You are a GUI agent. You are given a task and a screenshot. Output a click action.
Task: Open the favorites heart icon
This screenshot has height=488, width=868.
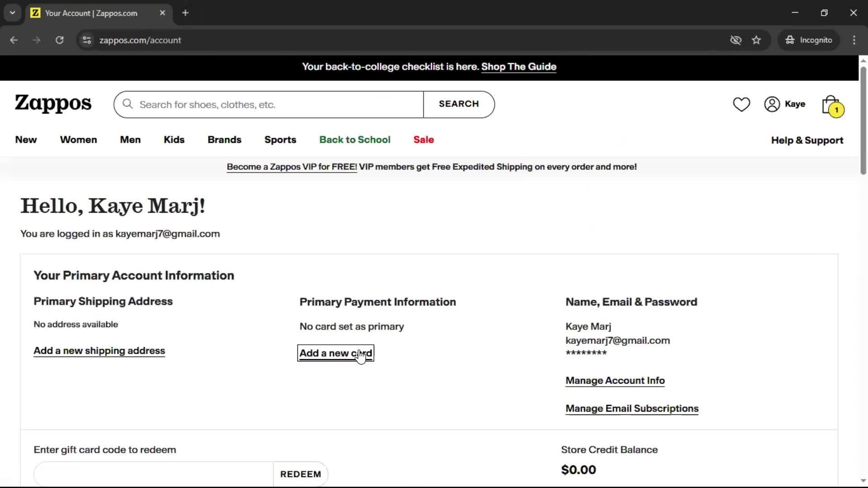pyautogui.click(x=741, y=104)
